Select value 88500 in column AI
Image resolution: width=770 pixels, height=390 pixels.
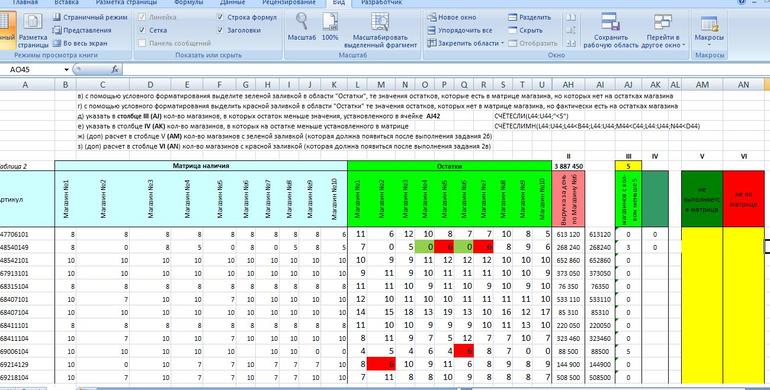(x=600, y=351)
